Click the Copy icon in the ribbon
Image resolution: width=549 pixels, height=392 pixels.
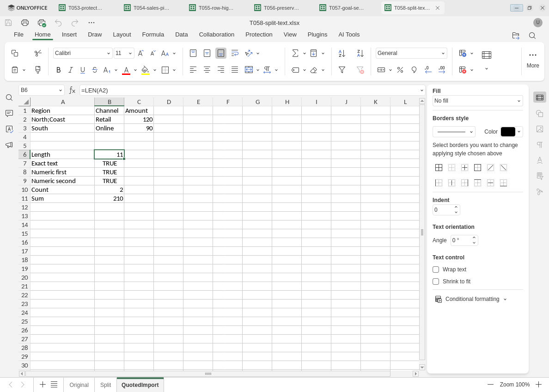tap(15, 53)
